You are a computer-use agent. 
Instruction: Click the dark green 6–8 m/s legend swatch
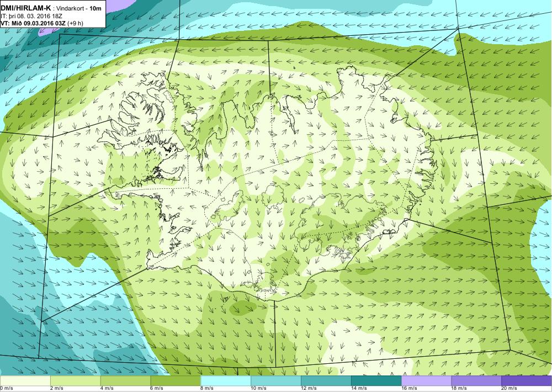pos(176,381)
